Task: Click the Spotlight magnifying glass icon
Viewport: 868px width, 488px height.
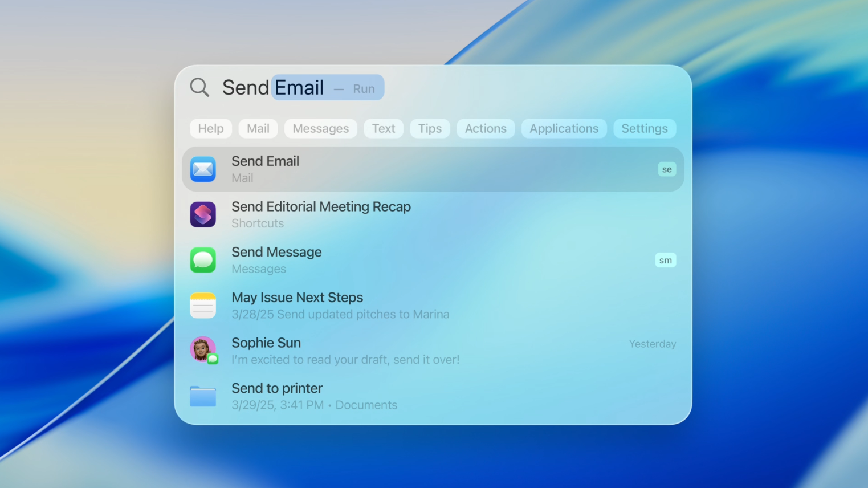Action: (199, 87)
